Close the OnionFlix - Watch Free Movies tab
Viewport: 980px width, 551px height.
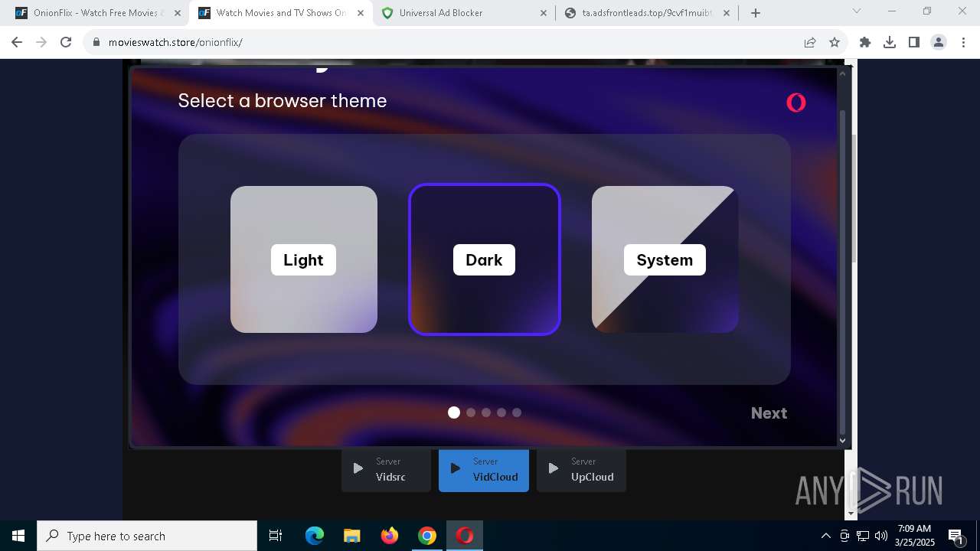click(178, 13)
